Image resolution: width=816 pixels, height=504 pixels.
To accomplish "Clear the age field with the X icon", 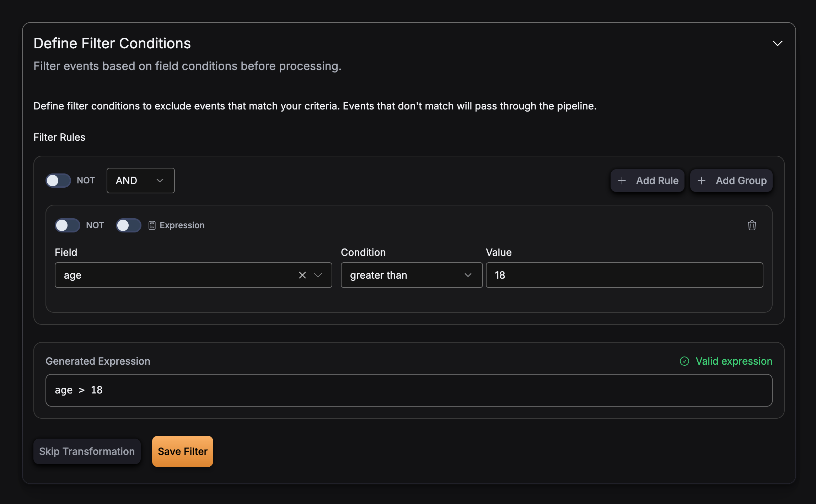I will 302,275.
